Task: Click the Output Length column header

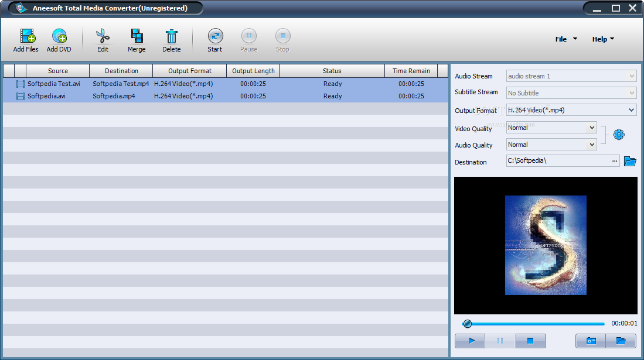Action: click(253, 71)
